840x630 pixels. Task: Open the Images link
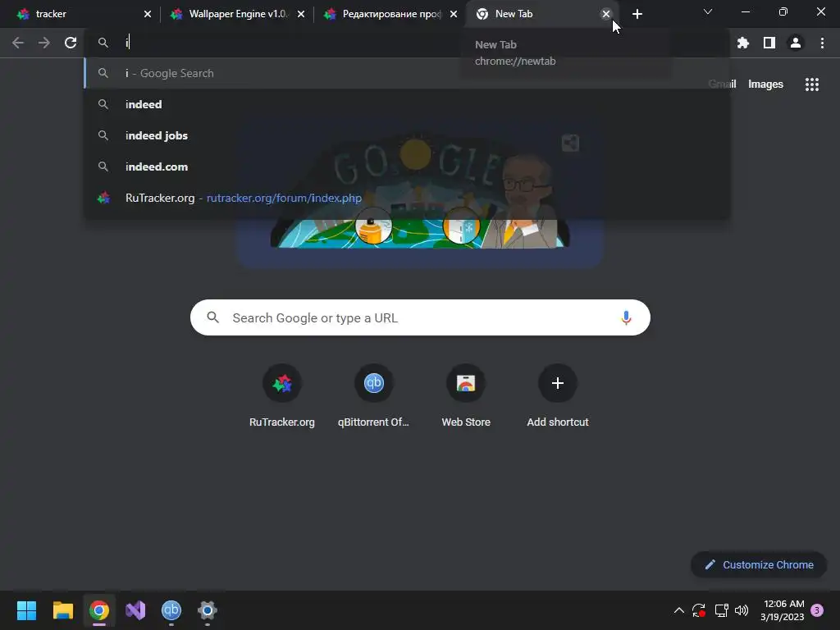[765, 84]
